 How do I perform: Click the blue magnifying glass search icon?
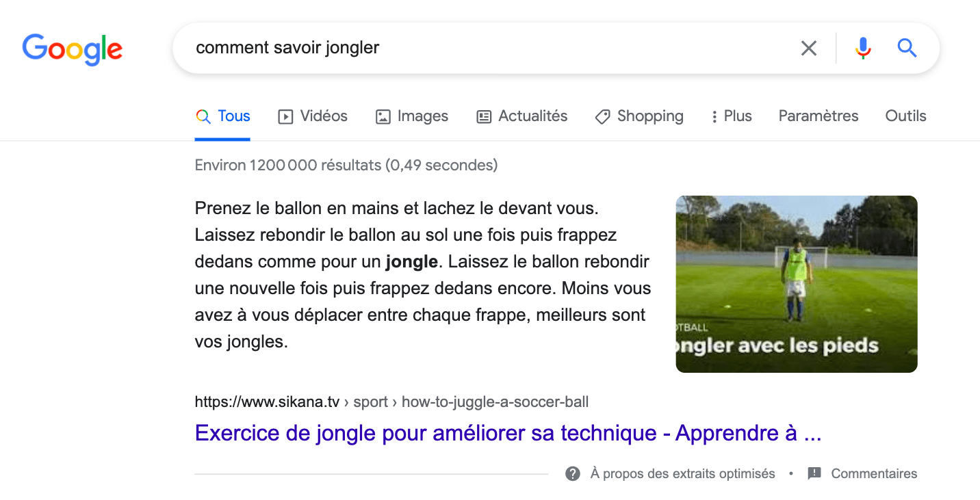click(x=907, y=48)
